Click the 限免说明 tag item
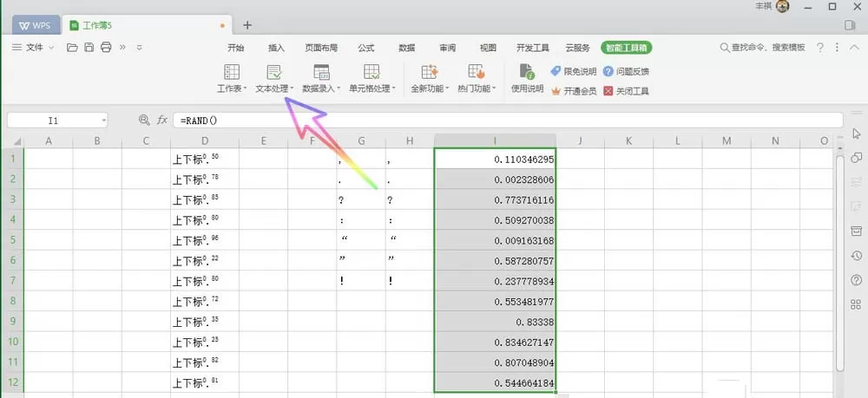The height and width of the screenshot is (398, 868). pos(573,71)
